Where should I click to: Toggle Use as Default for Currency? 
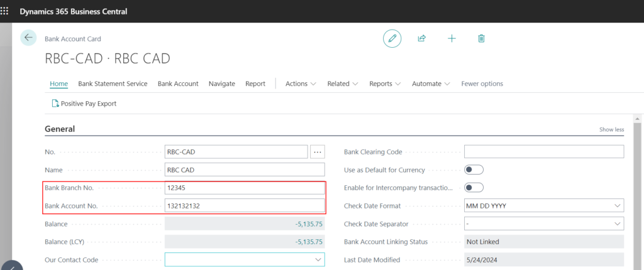[x=474, y=170]
